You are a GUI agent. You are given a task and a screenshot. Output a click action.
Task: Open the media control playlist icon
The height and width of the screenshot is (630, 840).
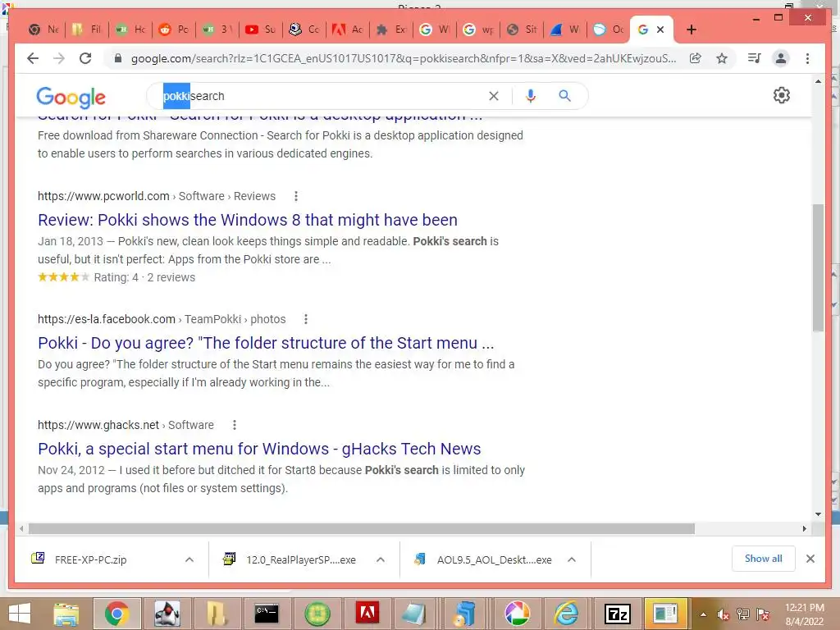tap(755, 58)
